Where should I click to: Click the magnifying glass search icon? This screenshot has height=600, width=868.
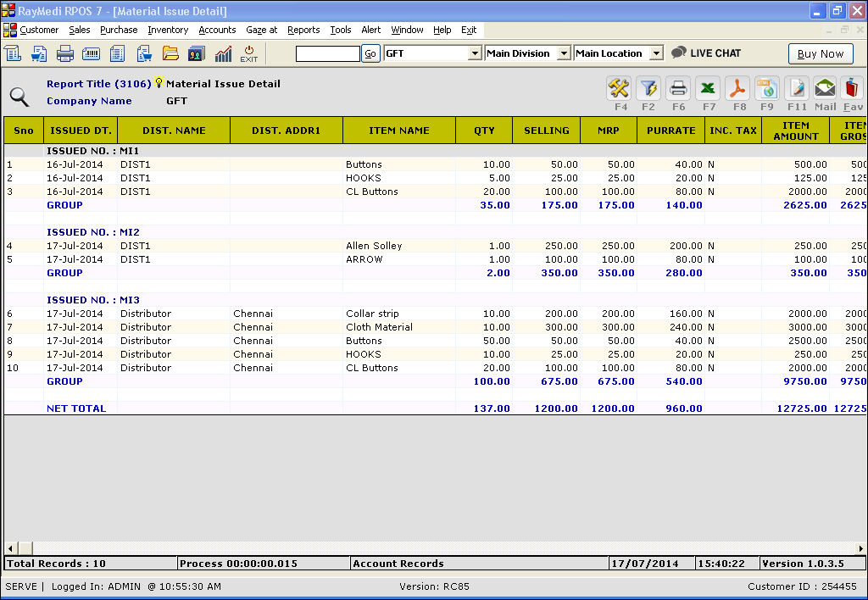point(19,96)
